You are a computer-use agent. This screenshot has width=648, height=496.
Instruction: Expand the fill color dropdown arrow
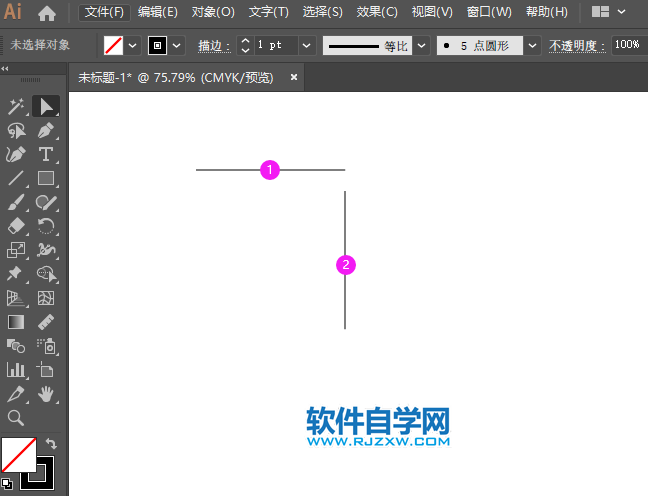[x=133, y=45]
